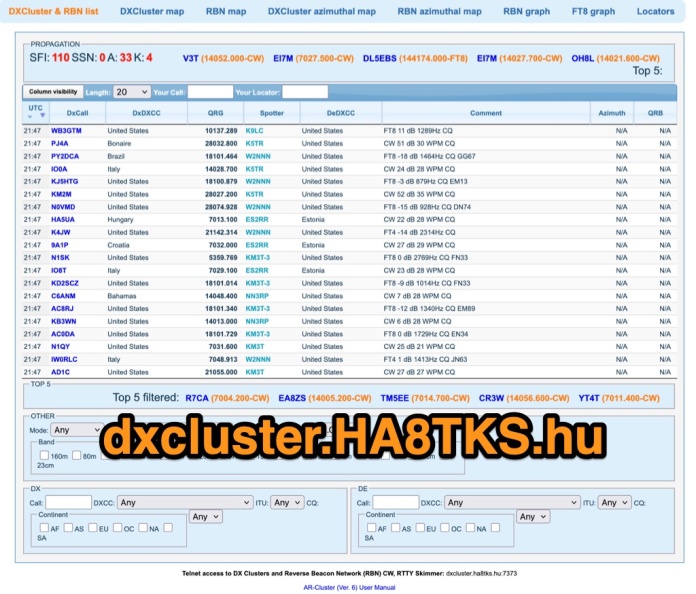Check the DX continent AF checkbox
The image size is (696, 594).
44,527
